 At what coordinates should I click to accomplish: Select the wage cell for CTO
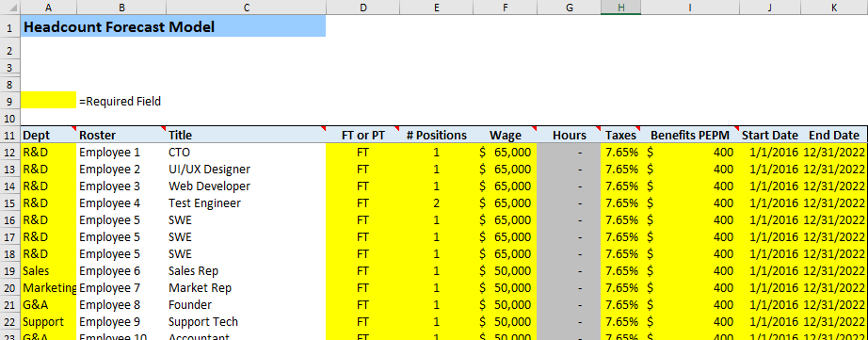(x=505, y=153)
